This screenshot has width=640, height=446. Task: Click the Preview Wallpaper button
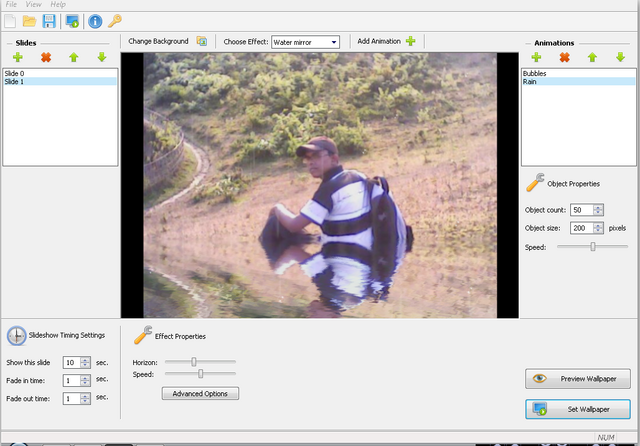click(578, 379)
